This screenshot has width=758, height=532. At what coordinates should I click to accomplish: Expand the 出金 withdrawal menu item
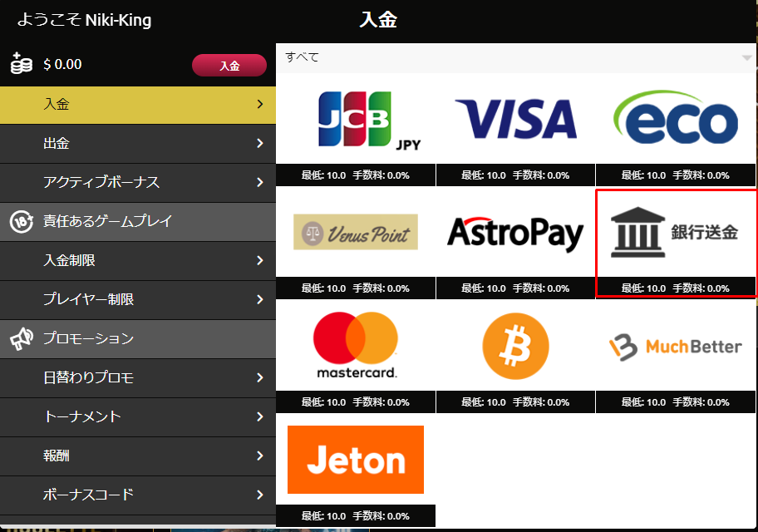point(138,144)
